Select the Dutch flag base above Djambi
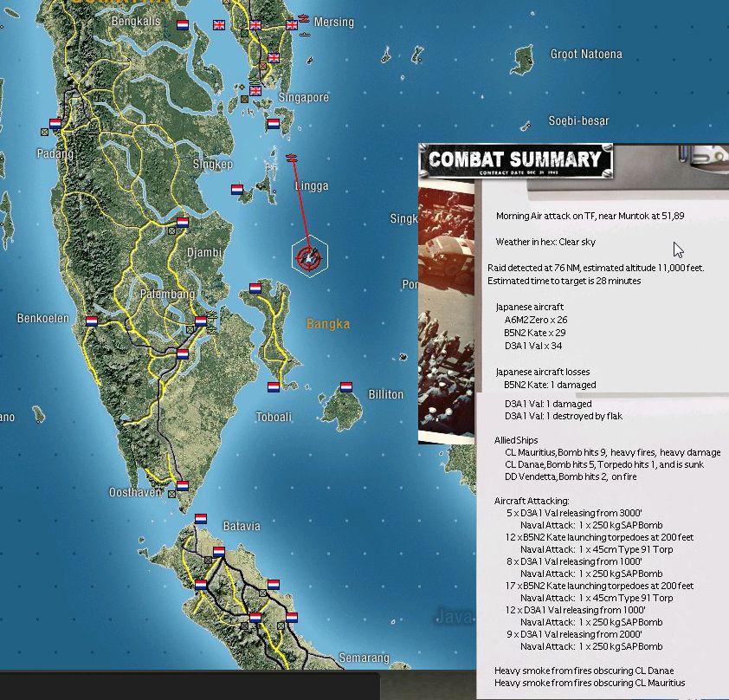The width and height of the screenshot is (729, 700). tap(183, 223)
